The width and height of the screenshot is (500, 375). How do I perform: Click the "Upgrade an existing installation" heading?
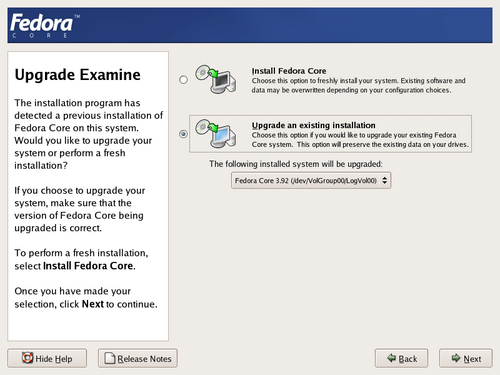pyautogui.click(x=314, y=125)
